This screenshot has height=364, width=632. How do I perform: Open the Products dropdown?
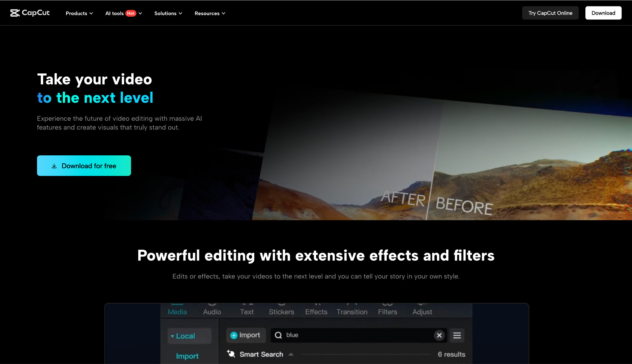point(79,13)
